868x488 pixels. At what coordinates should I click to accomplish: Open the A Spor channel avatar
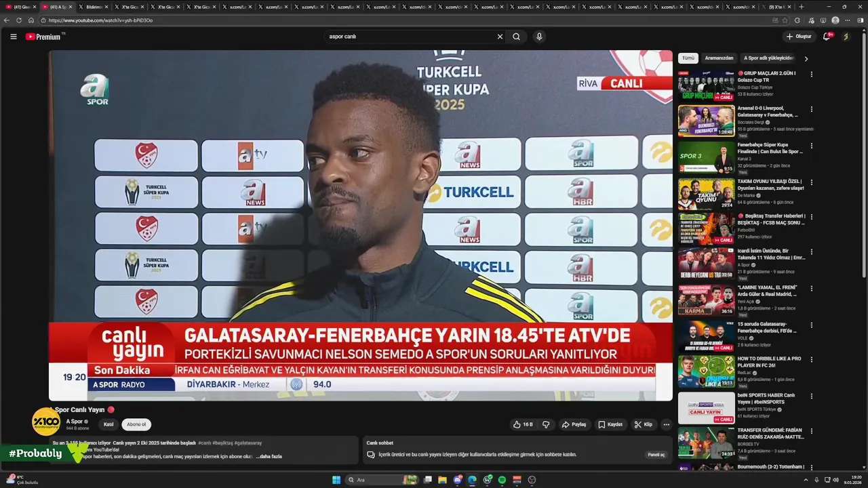point(46,422)
